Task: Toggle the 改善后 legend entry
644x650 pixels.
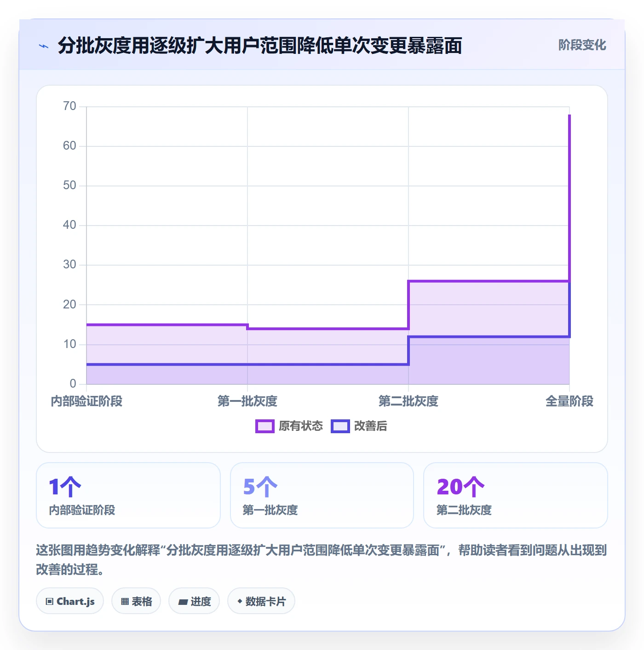Action: click(359, 426)
